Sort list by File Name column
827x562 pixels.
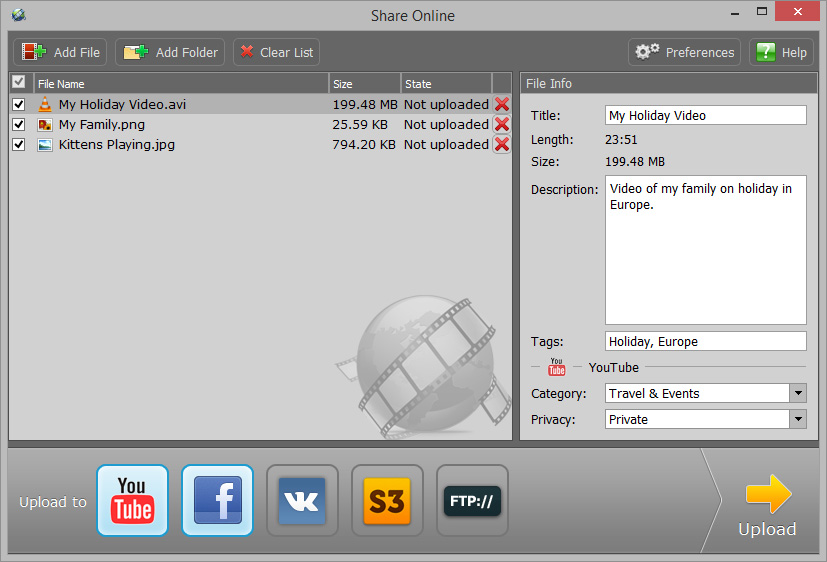[x=180, y=84]
